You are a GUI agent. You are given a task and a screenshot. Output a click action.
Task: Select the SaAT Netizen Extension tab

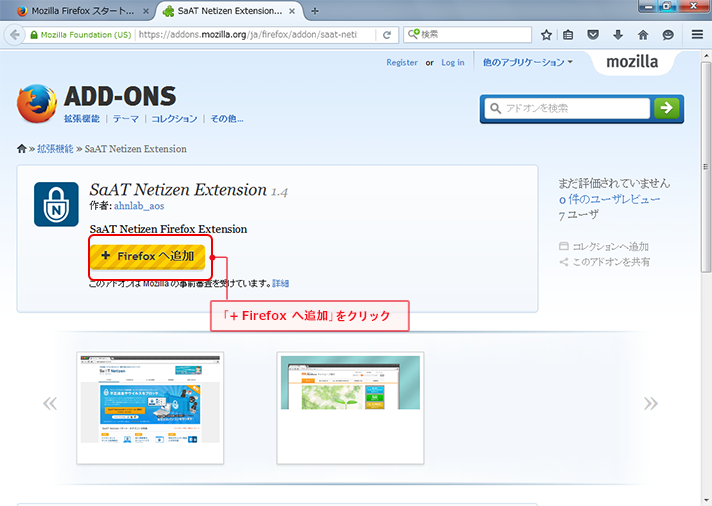click(x=229, y=11)
